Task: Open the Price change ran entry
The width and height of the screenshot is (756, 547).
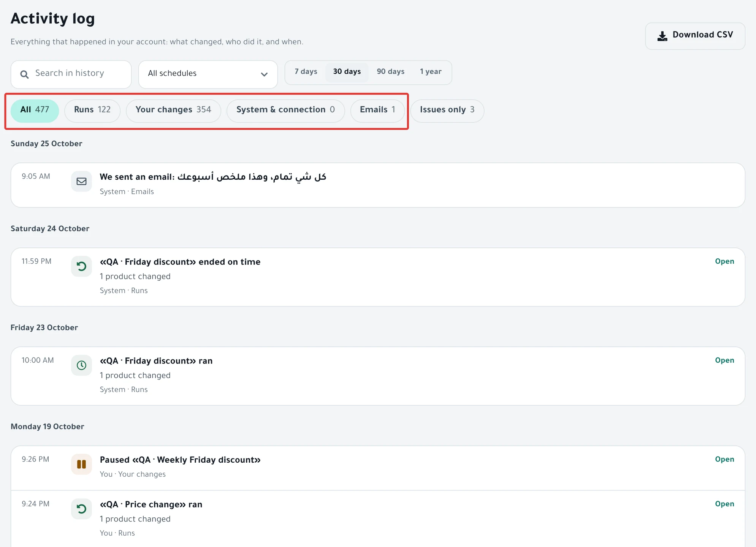Action: (724, 504)
